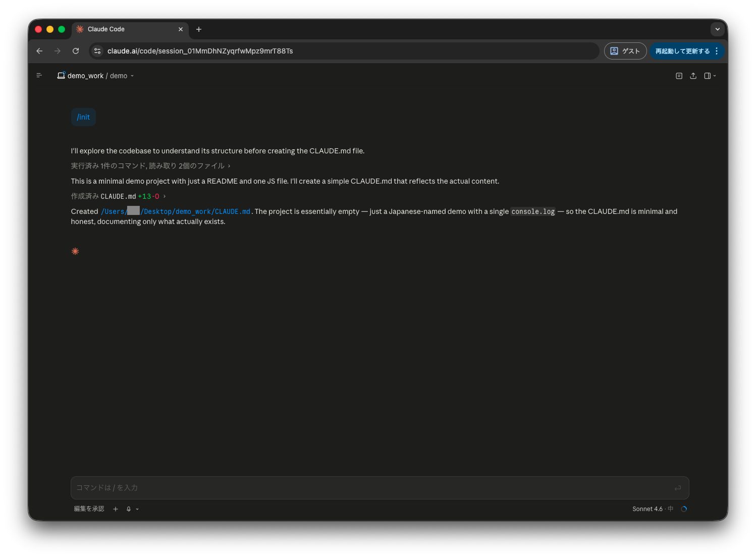756x558 pixels.
Task: Go forward in browser history
Action: coord(58,51)
